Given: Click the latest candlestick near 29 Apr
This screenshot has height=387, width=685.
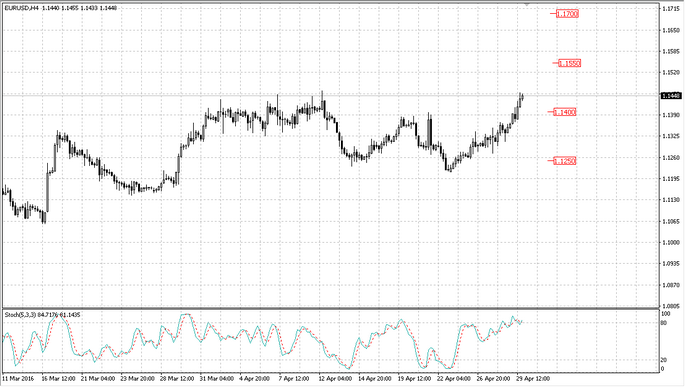Looking at the screenshot, I should click(522, 97).
